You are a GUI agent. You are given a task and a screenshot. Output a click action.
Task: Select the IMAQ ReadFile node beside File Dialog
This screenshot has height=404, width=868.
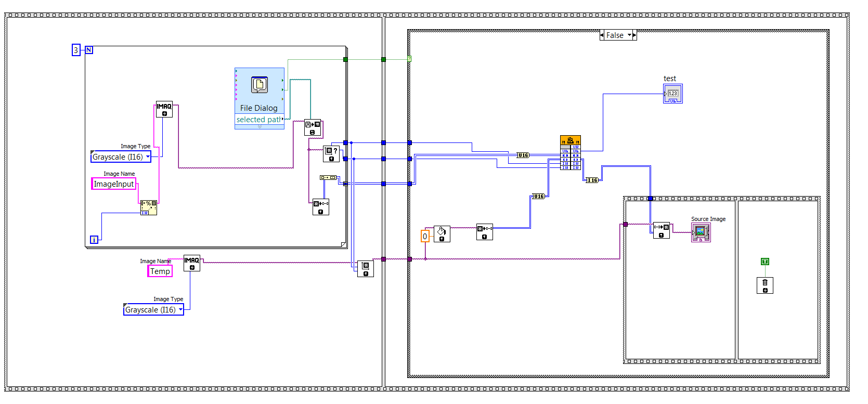pos(313,128)
